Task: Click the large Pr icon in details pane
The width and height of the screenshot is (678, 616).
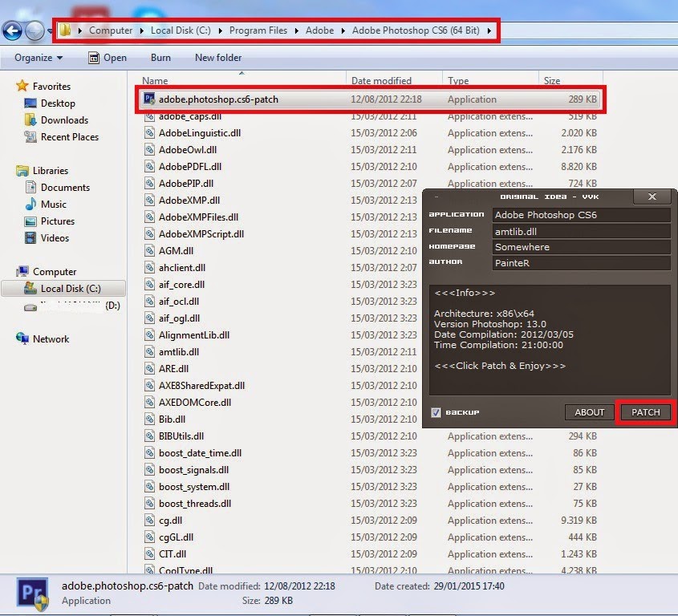Action: (x=32, y=593)
